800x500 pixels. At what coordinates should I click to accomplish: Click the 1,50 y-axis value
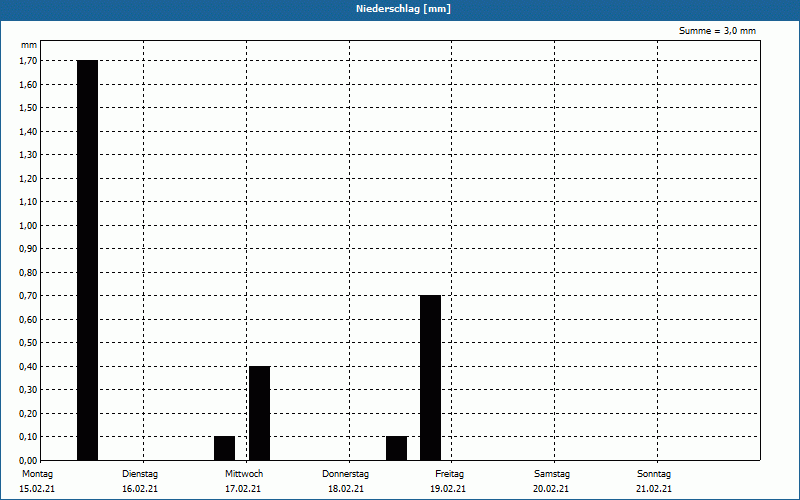point(28,108)
